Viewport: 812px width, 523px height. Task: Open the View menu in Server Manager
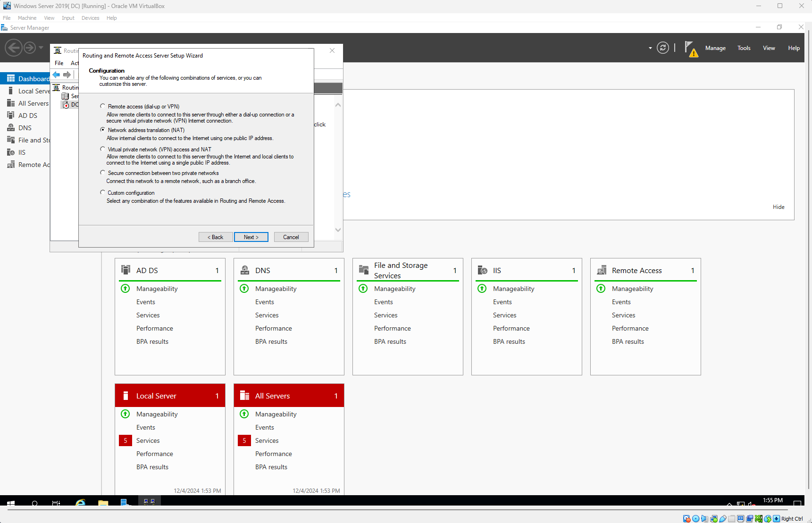[x=769, y=48]
